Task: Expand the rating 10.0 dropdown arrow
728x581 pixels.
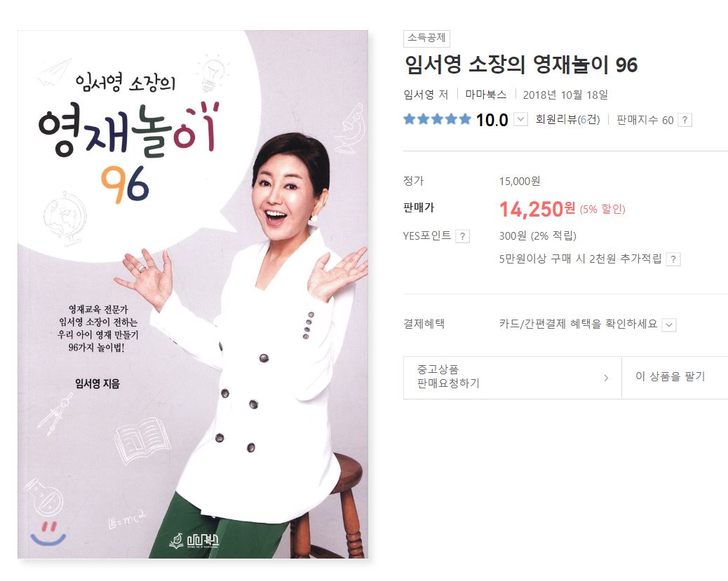Action: tap(521, 120)
